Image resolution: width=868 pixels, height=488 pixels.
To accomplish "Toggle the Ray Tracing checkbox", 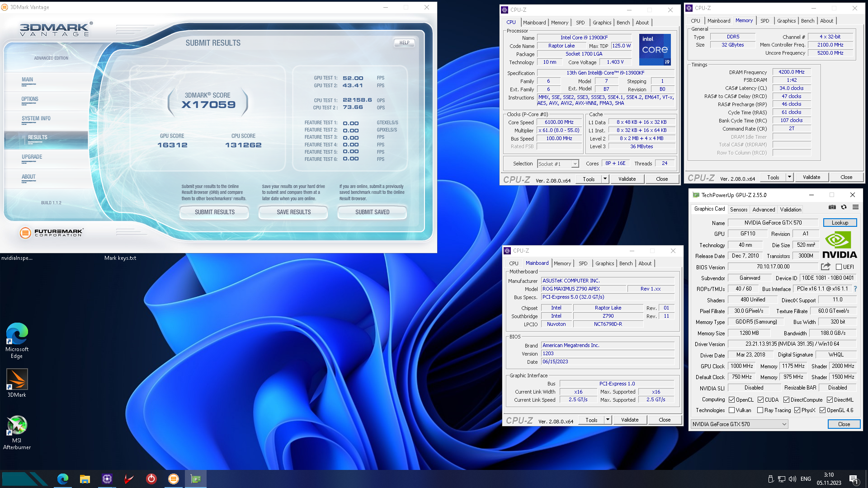I will [x=760, y=410].
